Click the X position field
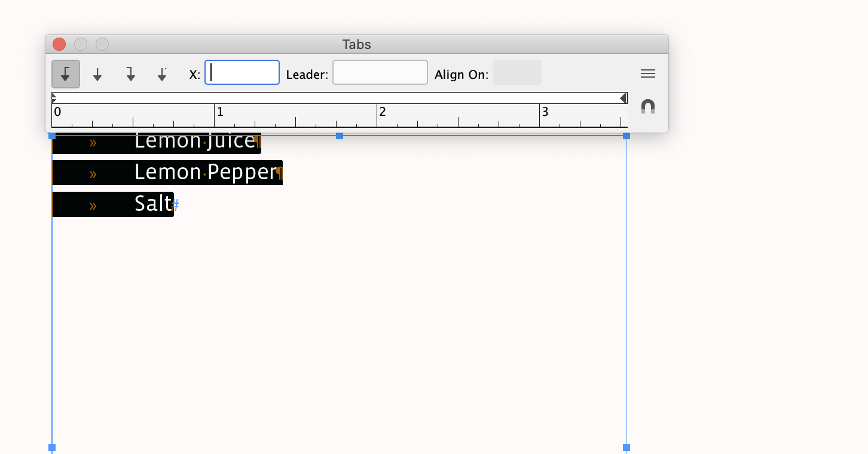 242,72
